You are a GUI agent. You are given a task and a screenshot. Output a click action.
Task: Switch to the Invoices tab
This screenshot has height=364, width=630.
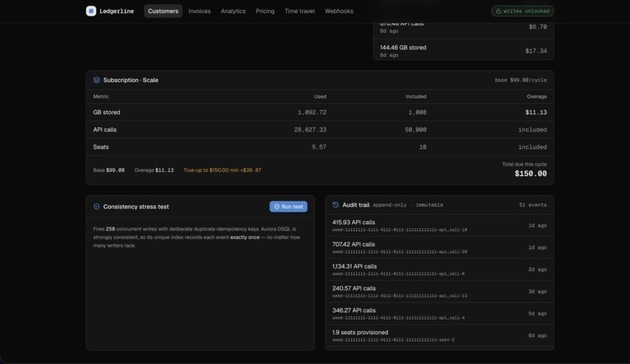coord(199,11)
